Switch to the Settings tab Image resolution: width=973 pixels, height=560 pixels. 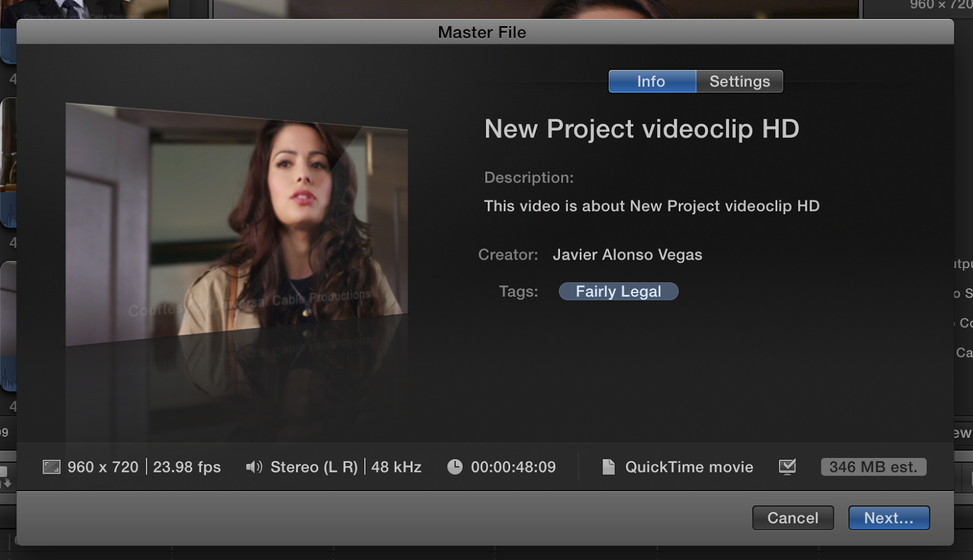(x=739, y=81)
